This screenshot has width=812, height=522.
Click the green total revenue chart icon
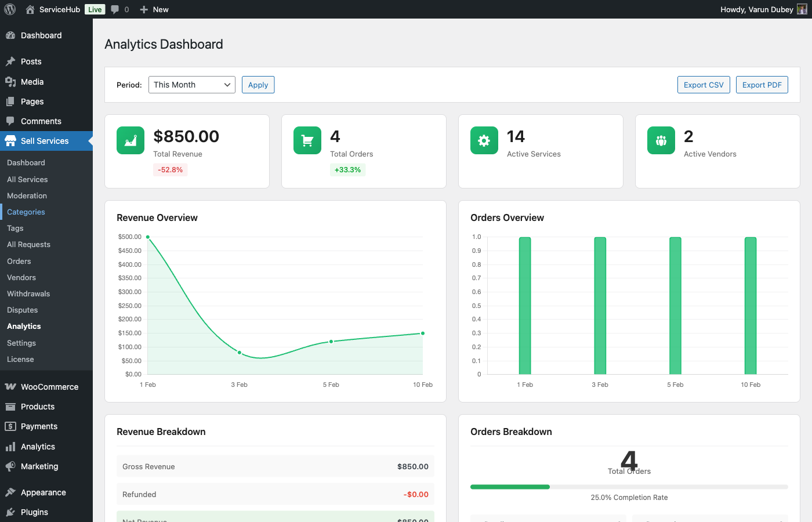pos(130,140)
